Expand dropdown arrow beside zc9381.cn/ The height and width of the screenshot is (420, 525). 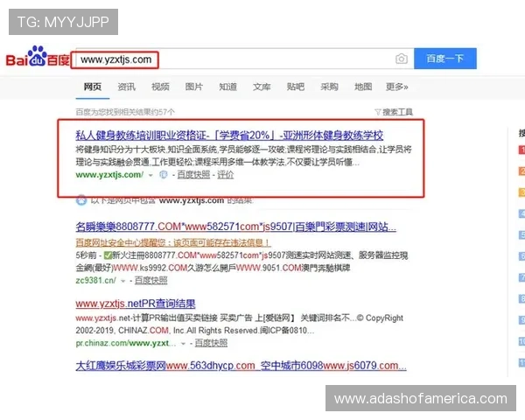click(123, 282)
